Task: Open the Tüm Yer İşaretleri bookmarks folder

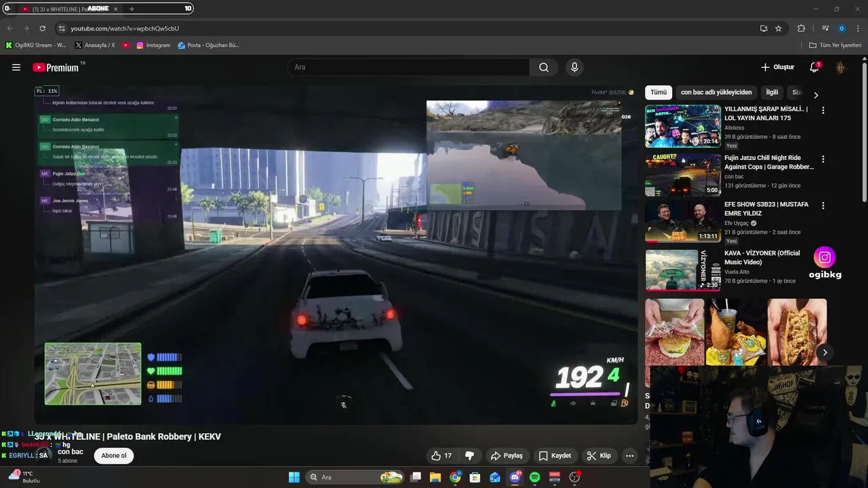Action: [x=835, y=45]
